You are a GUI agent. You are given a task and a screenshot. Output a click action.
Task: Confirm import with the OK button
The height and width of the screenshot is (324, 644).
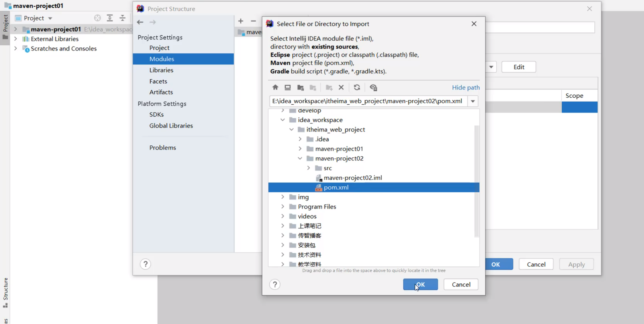[x=420, y=284]
